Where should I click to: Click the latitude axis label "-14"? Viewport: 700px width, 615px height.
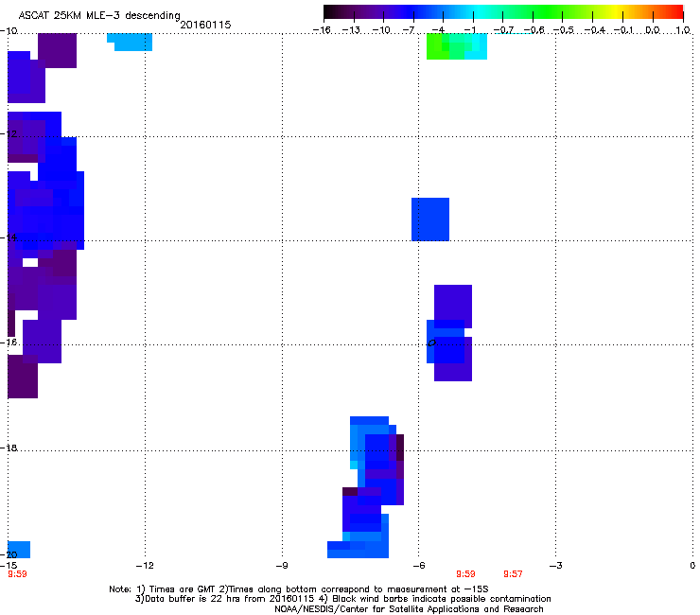(x=9, y=237)
